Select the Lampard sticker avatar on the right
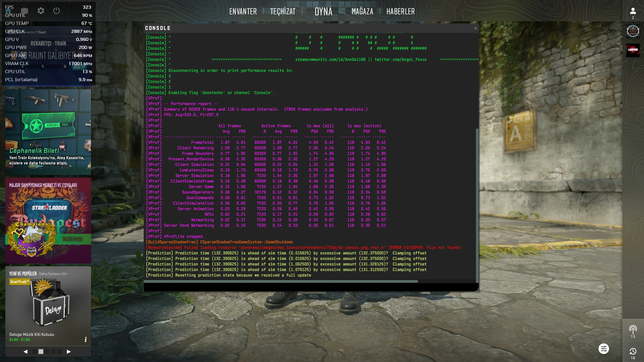 633,51
